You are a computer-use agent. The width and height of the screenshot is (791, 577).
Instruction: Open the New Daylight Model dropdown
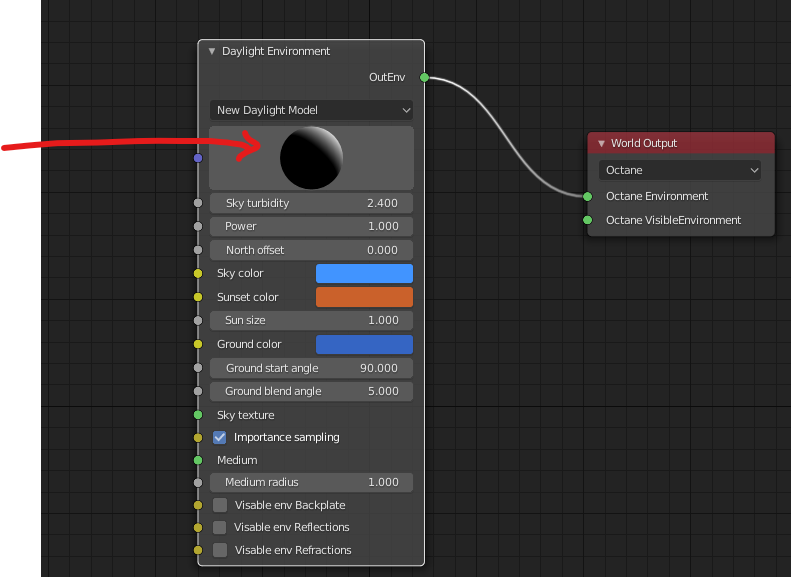pyautogui.click(x=312, y=110)
